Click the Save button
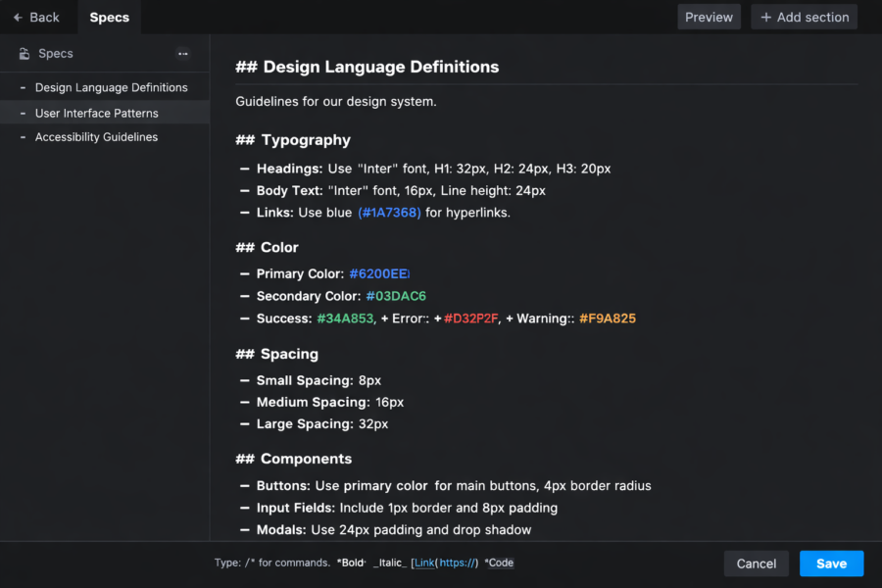The height and width of the screenshot is (588, 882). tap(831, 563)
